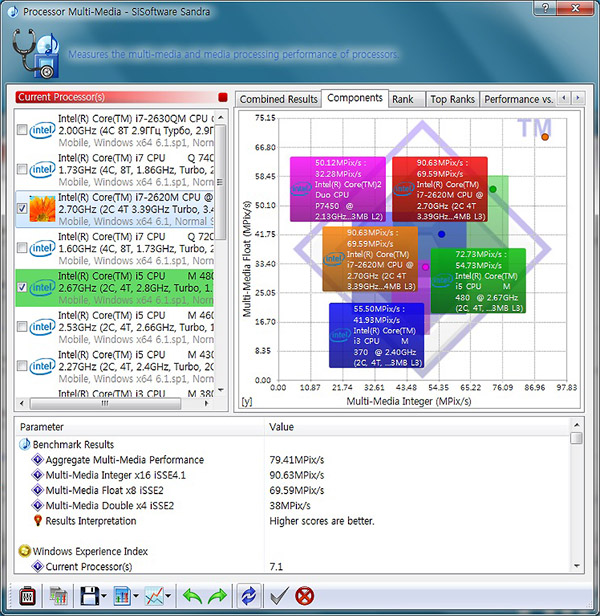Viewport: 600px width, 616px height.
Task: Click the green i5 480 chart label
Action: (478, 280)
